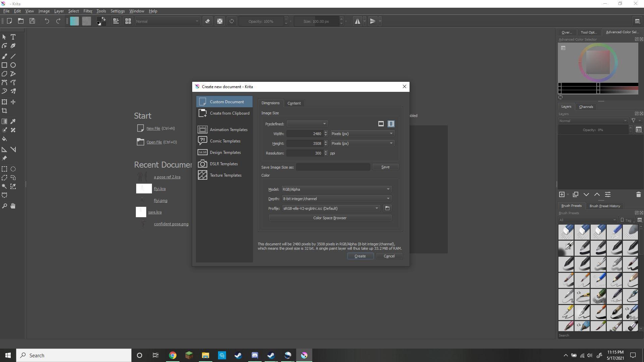Select the Move tool

point(13,102)
